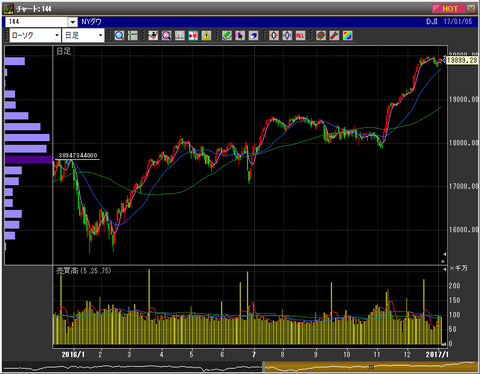
Task: Click the circular target search icon
Action: click(166, 35)
